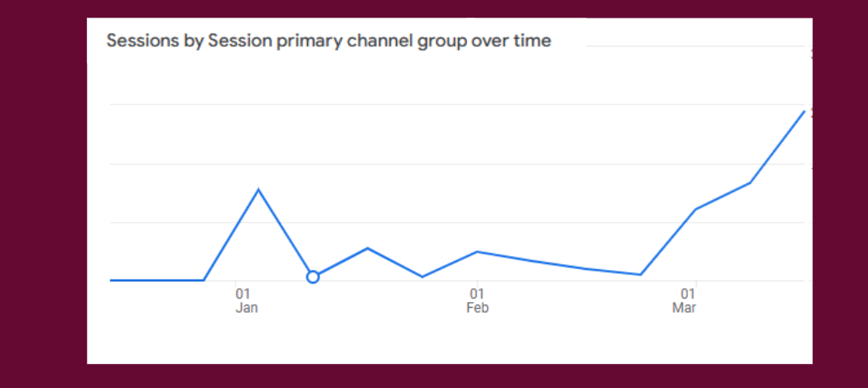Click the data point directly above 01 Feb
The height and width of the screenshot is (388, 868).
(477, 251)
